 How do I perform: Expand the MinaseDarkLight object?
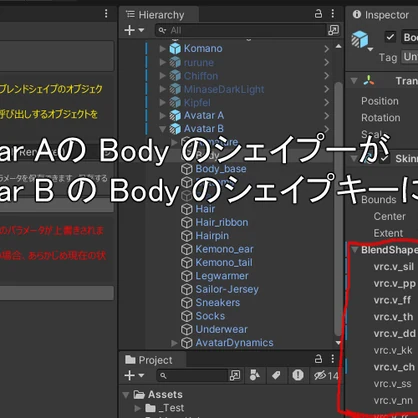pyautogui.click(x=162, y=89)
